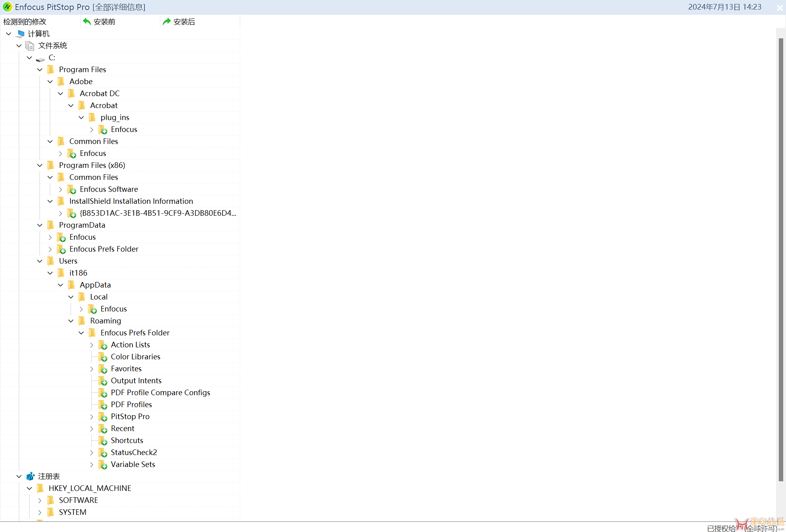Viewport: 786px width, 532px height.
Task: Close the details window
Action: click(x=780, y=8)
